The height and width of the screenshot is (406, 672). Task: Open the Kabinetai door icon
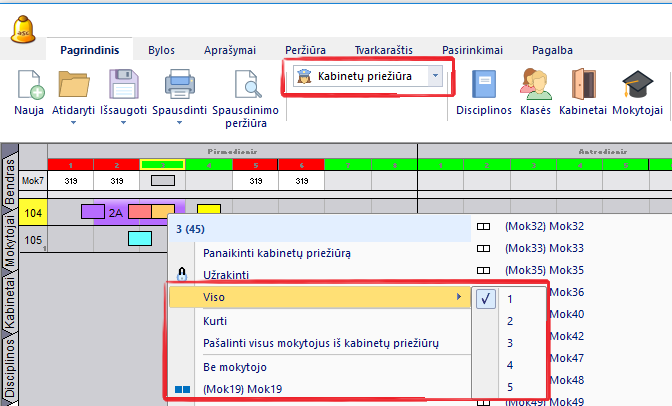click(583, 84)
